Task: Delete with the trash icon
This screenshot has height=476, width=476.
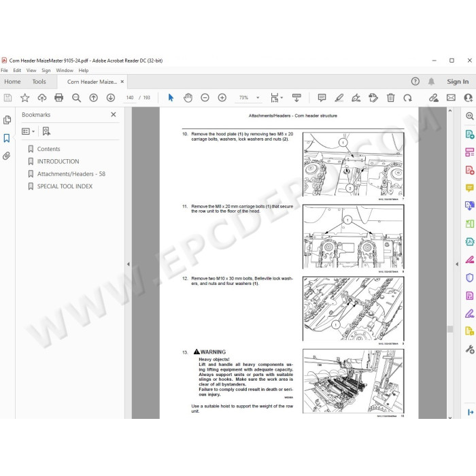Action: click(391, 98)
